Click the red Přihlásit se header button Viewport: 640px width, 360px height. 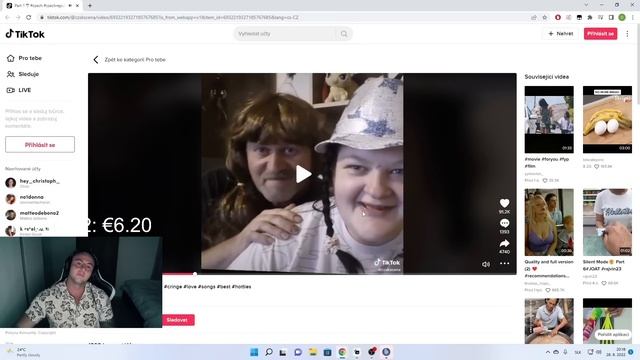click(x=600, y=34)
